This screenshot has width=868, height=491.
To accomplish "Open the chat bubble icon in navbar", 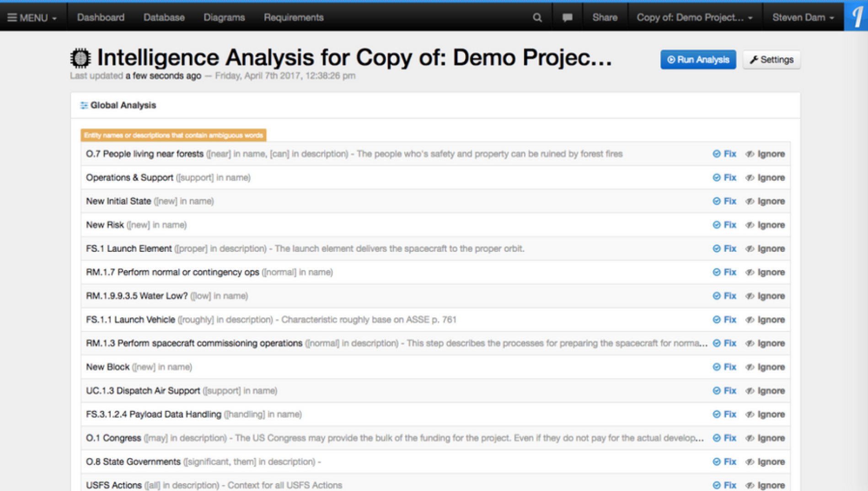I will point(568,17).
